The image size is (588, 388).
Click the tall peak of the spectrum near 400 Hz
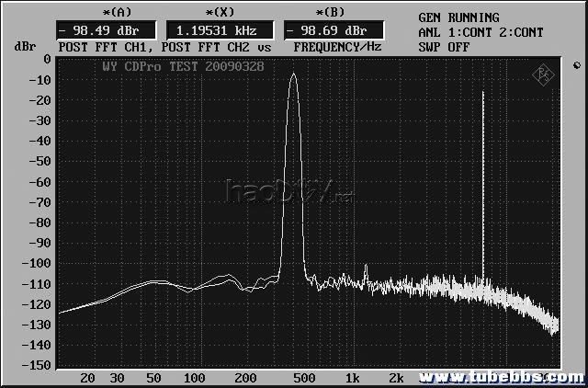click(293, 77)
